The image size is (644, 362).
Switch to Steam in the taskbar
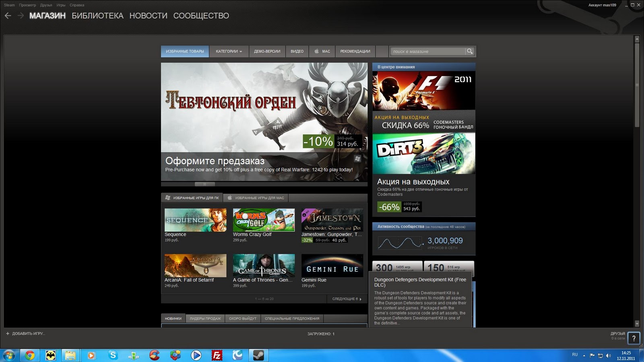[x=258, y=356]
